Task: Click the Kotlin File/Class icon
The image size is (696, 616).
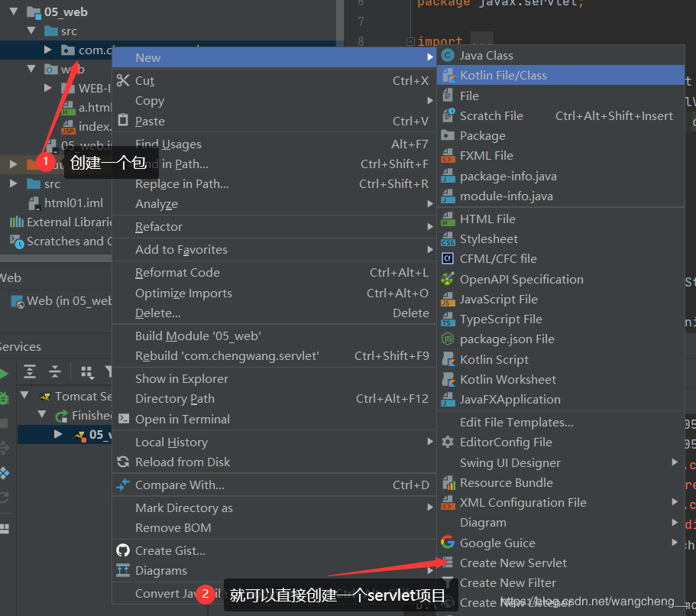Action: point(448,76)
